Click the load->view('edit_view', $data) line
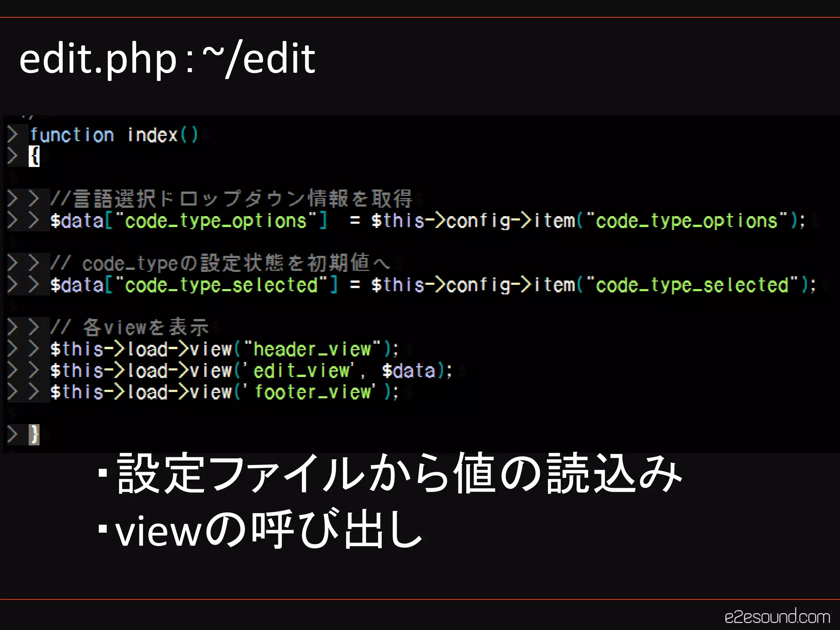 click(251, 370)
